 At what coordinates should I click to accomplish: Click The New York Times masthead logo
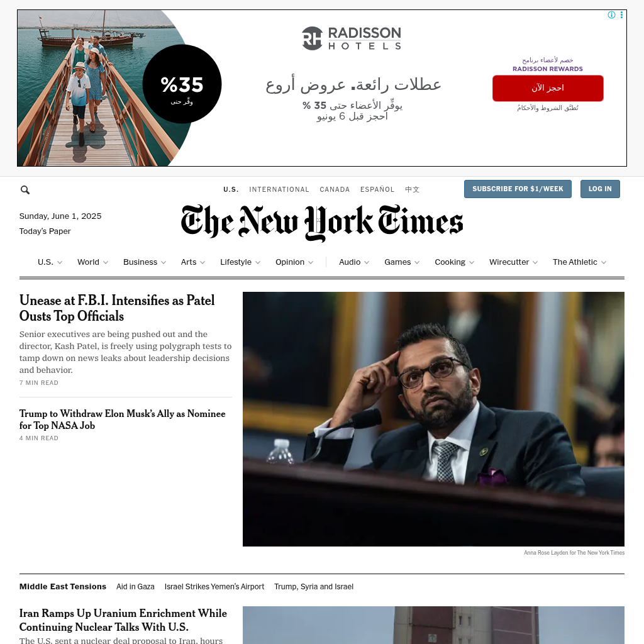pyautogui.click(x=322, y=223)
